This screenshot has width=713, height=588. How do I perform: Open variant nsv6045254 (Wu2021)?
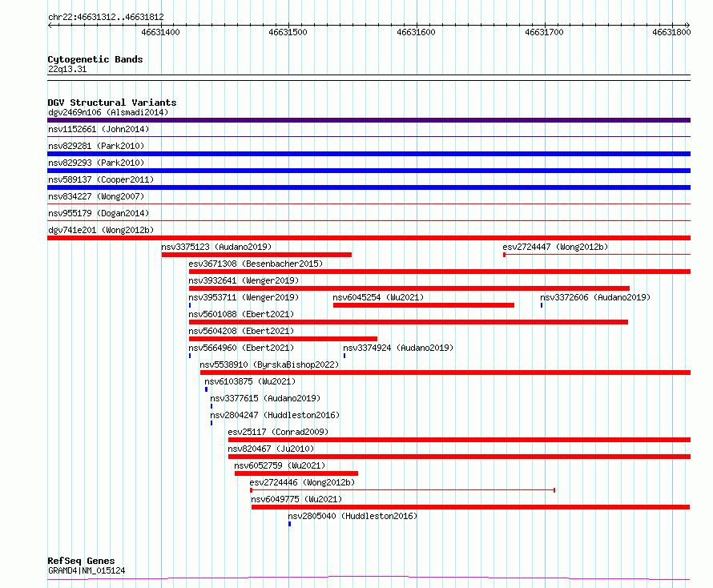(x=378, y=297)
